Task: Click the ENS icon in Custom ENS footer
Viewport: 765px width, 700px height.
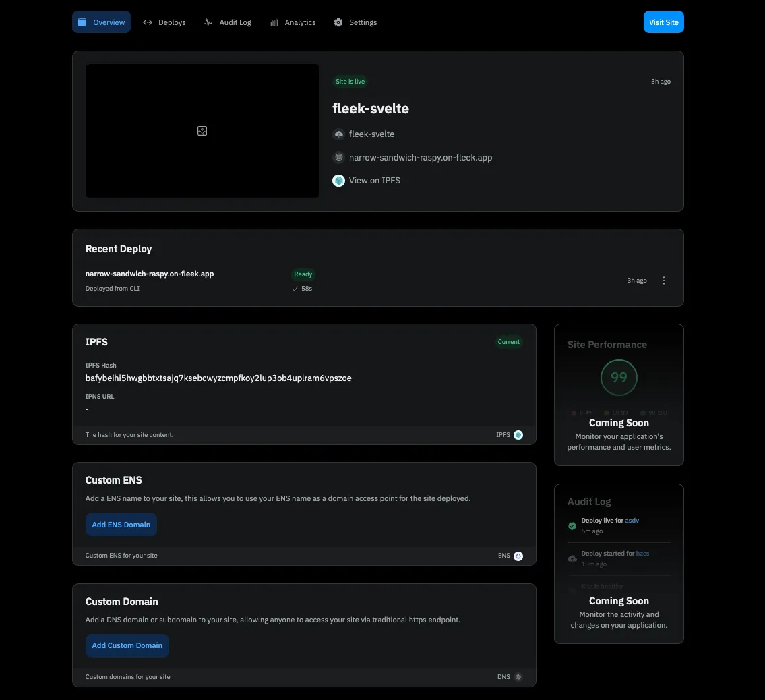Action: click(518, 556)
